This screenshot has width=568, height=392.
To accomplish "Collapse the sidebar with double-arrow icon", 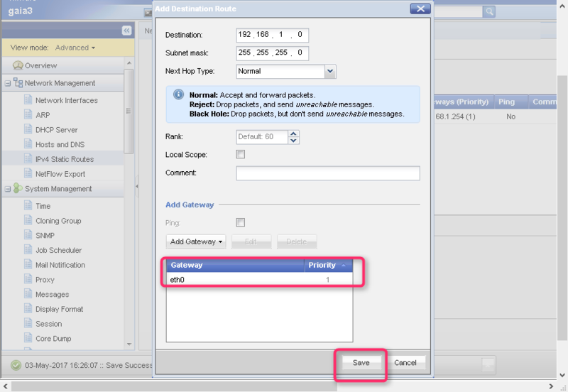I will click(126, 31).
